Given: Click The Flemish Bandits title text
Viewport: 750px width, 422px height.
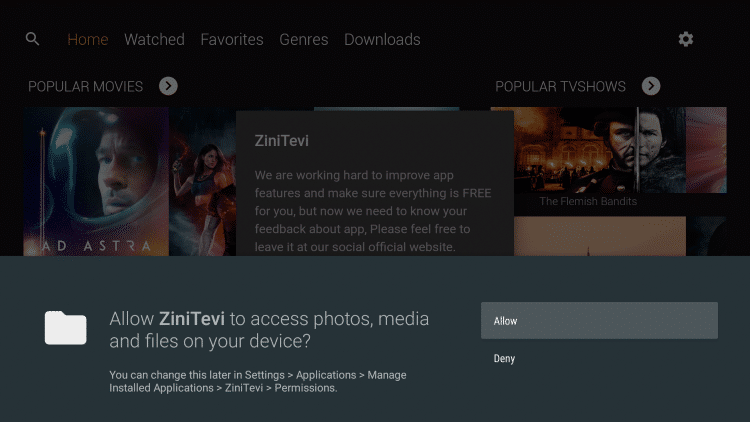Looking at the screenshot, I should click(588, 201).
